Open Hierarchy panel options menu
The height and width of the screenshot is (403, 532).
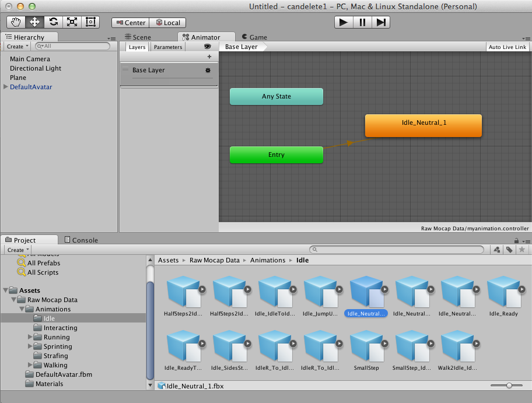111,38
